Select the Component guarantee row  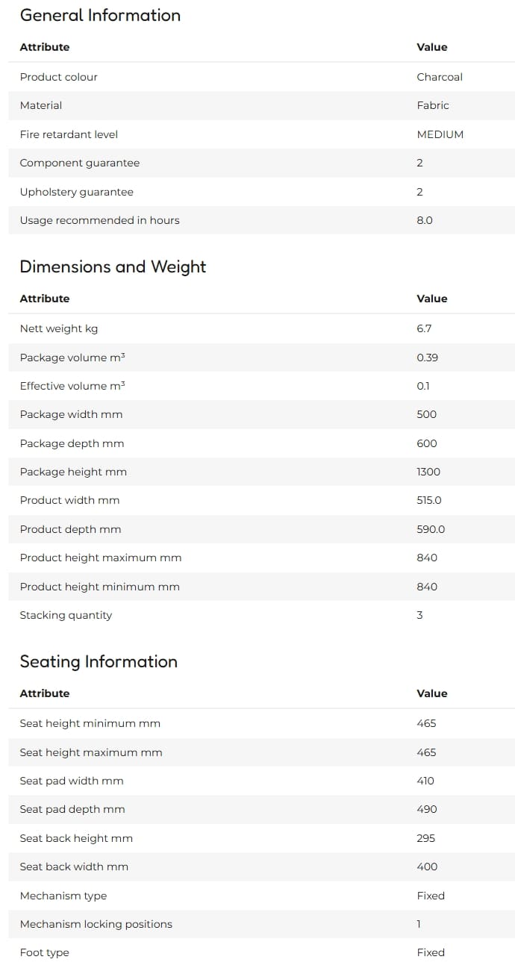point(261,163)
